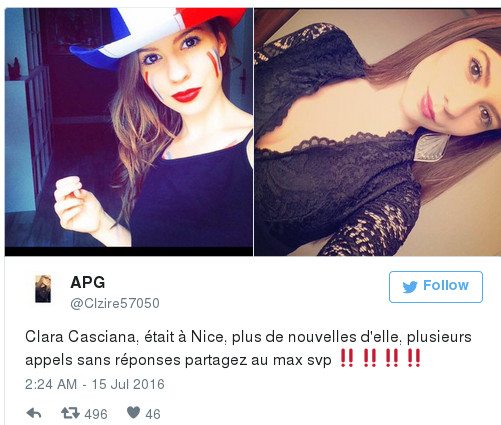View the 46 likes count

[x=153, y=414]
